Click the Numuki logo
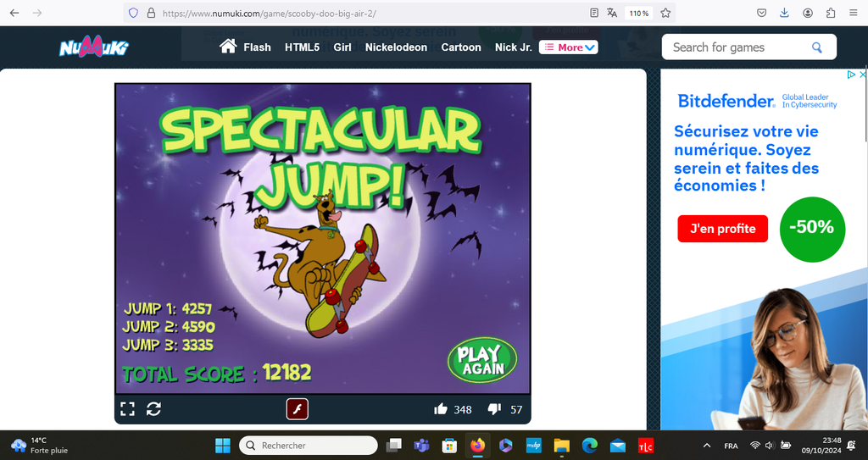 point(93,47)
